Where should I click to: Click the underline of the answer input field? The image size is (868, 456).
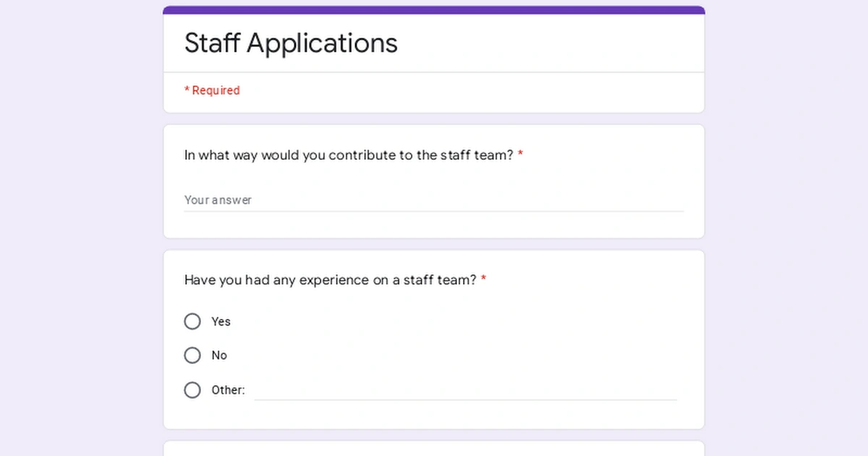click(x=434, y=211)
